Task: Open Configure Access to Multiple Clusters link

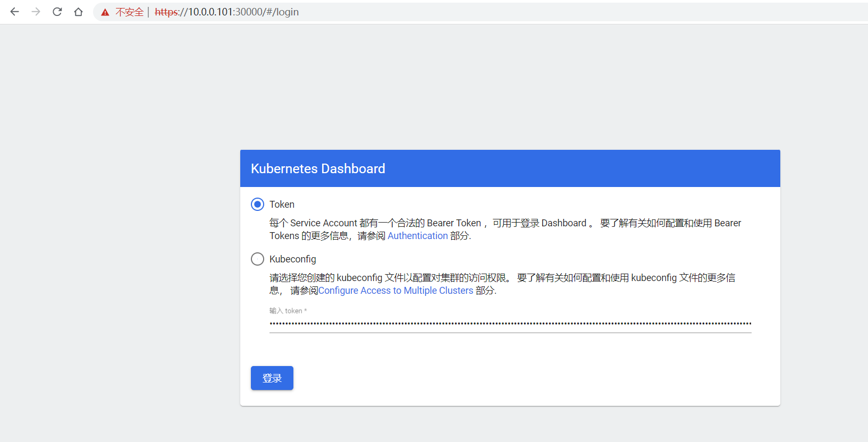Action: click(395, 291)
